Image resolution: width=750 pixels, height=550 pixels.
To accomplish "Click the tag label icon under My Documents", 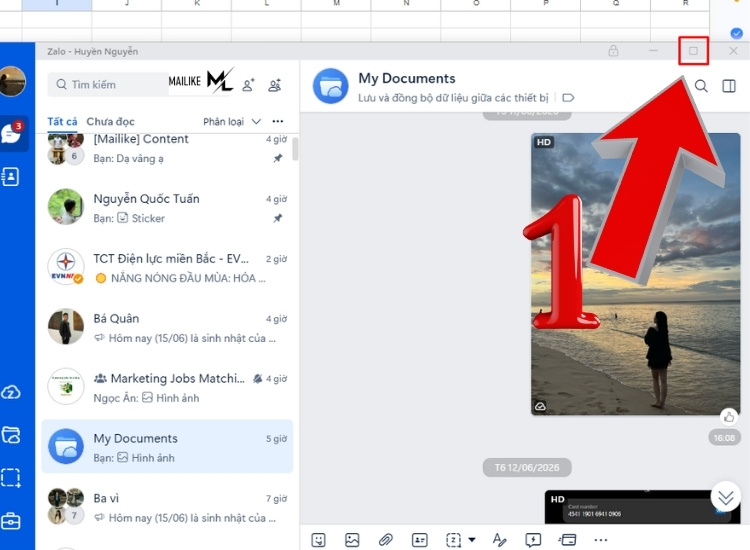I will coord(568,98).
